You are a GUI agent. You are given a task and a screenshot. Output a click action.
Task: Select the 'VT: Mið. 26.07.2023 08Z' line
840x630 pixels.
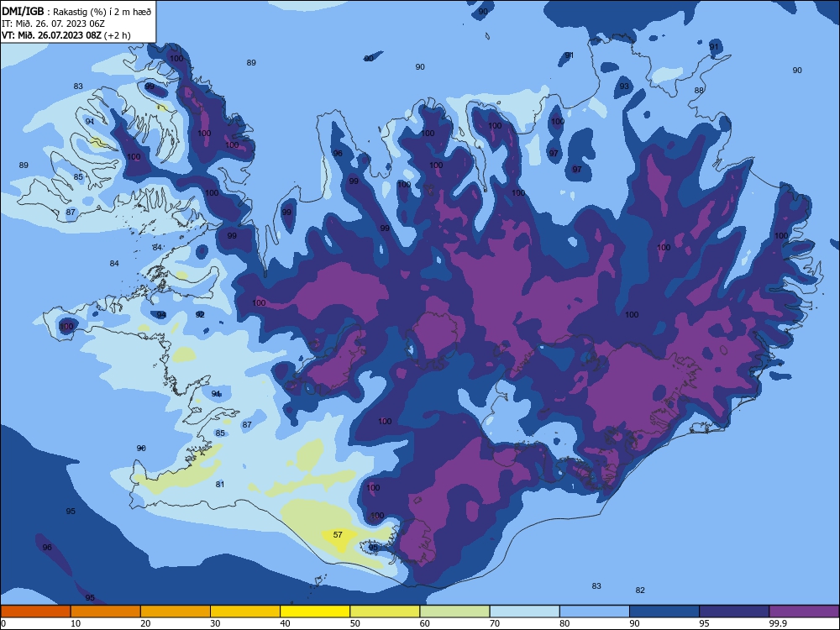(51, 35)
